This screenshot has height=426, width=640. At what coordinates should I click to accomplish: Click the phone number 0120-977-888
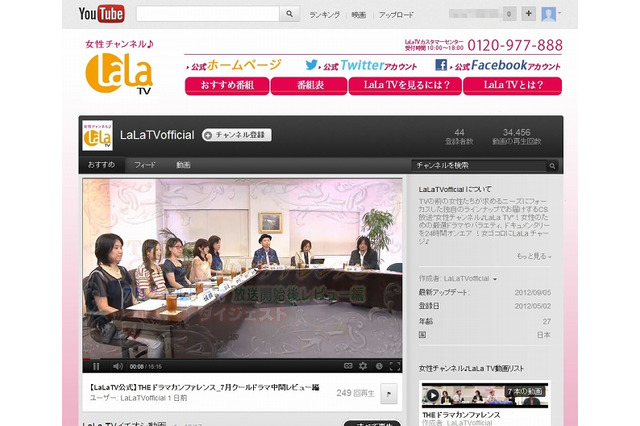515,45
